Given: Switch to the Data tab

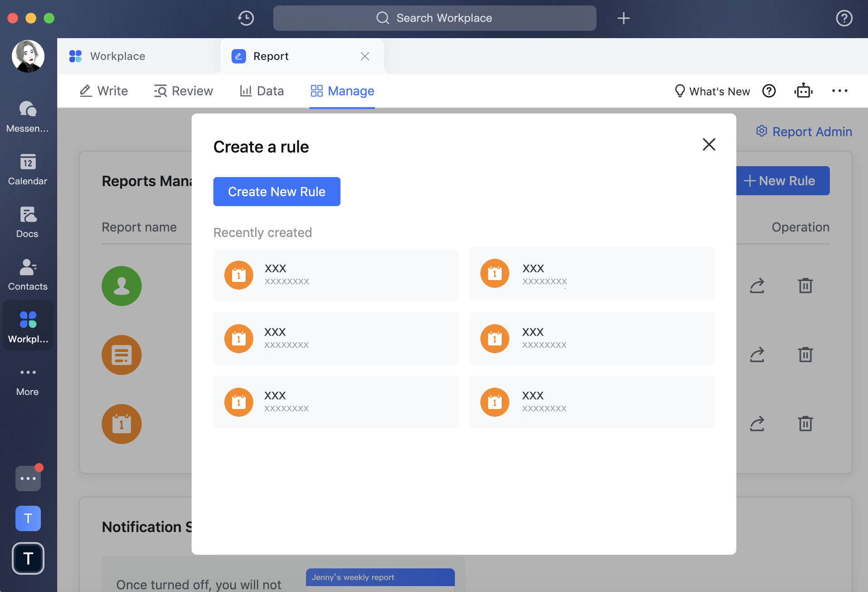Looking at the screenshot, I should pyautogui.click(x=262, y=91).
